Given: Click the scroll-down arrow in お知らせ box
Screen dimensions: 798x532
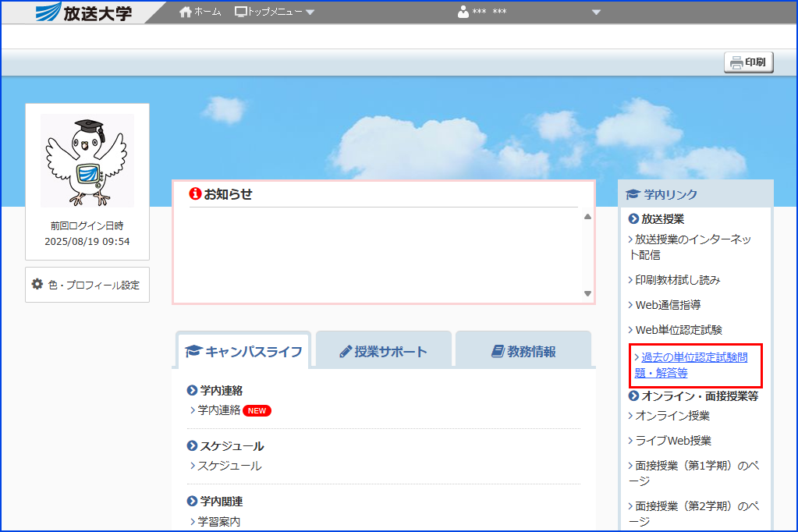Looking at the screenshot, I should point(587,294).
